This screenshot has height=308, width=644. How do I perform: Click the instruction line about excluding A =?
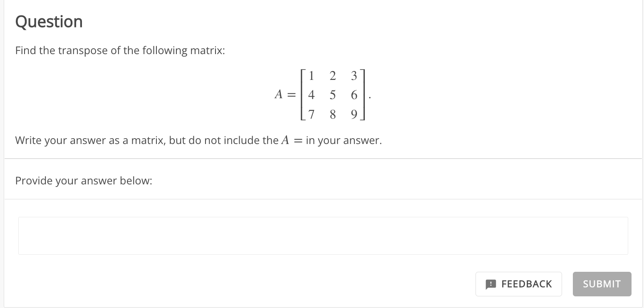[x=198, y=140]
